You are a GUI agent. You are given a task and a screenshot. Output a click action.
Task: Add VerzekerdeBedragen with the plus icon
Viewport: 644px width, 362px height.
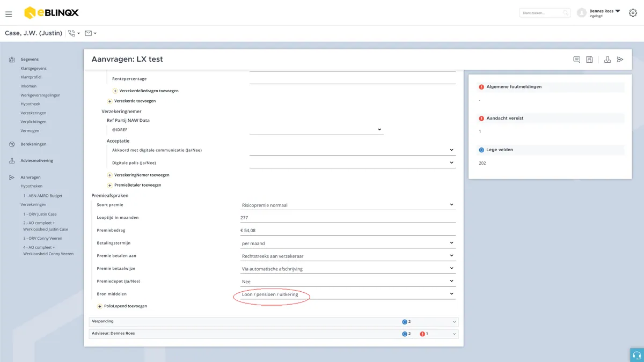pyautogui.click(x=115, y=91)
